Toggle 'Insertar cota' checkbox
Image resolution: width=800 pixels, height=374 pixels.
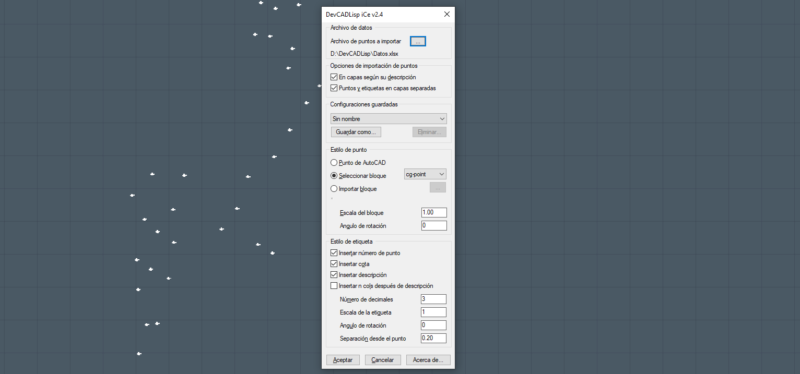click(x=334, y=264)
